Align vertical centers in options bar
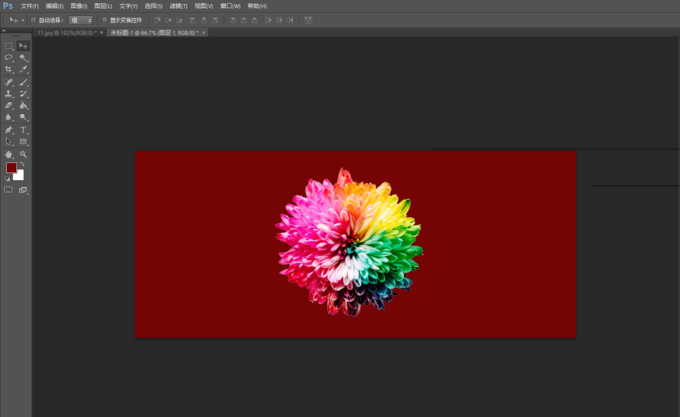This screenshot has height=417, width=680. pos(168,20)
